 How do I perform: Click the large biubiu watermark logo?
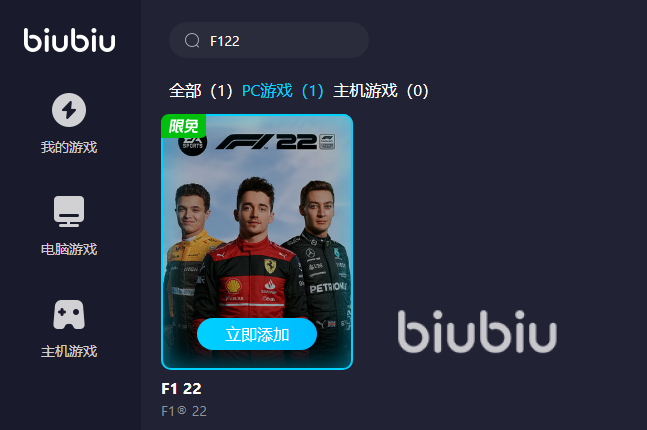(477, 331)
